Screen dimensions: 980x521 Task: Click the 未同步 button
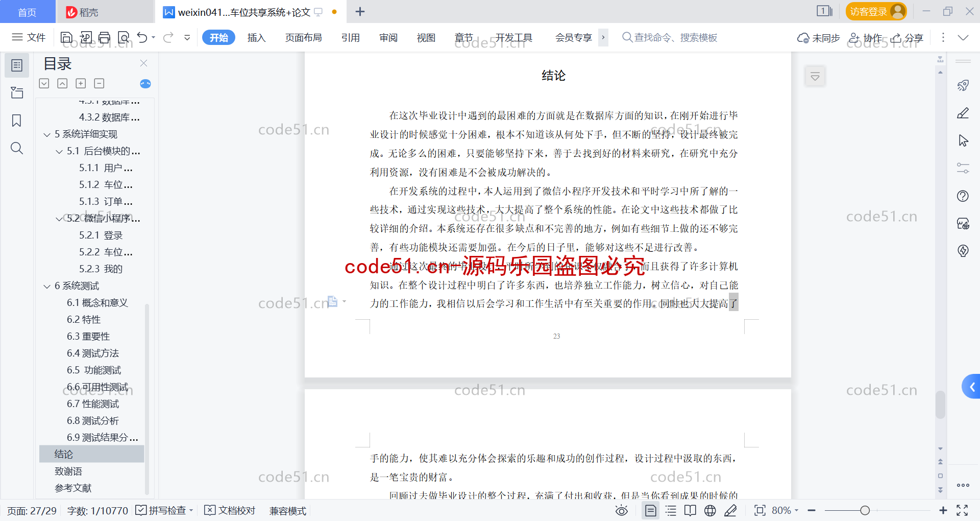(818, 38)
